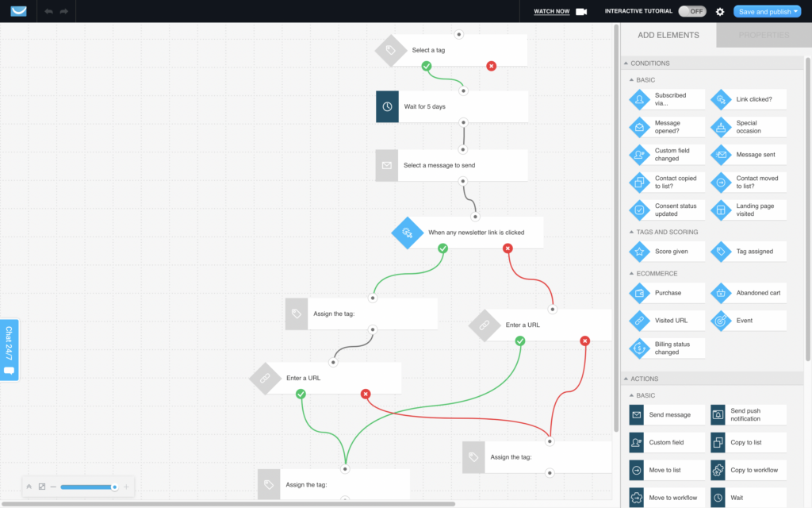
Task: Click red no connector under Select a tag
Action: [x=492, y=66]
